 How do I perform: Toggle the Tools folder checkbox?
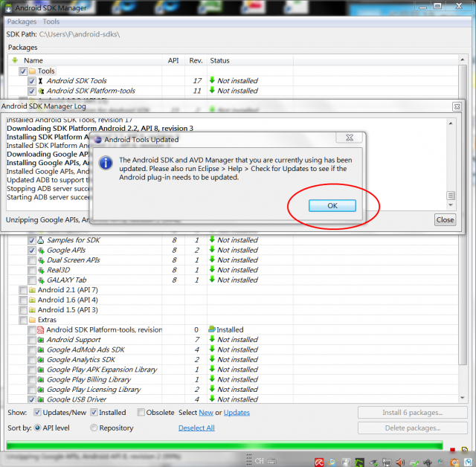coord(23,71)
